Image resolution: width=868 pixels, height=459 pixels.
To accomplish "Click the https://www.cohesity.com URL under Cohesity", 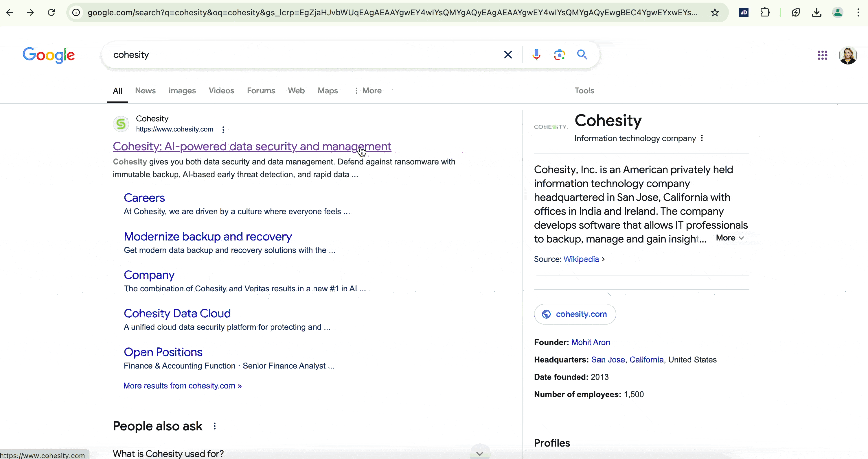I will pos(174,129).
